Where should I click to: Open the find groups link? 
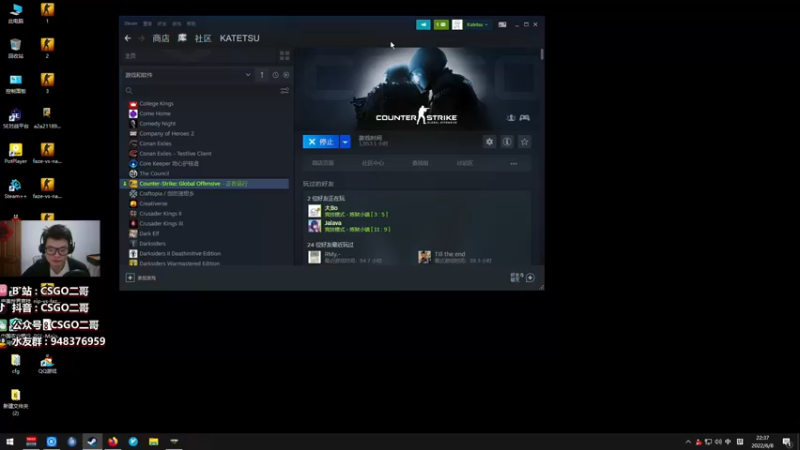(x=420, y=163)
